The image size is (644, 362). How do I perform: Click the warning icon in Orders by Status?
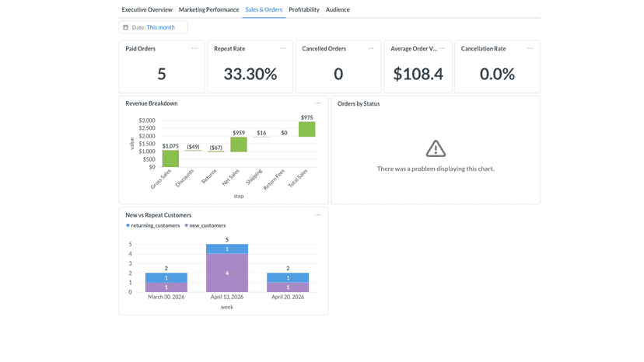pos(436,148)
